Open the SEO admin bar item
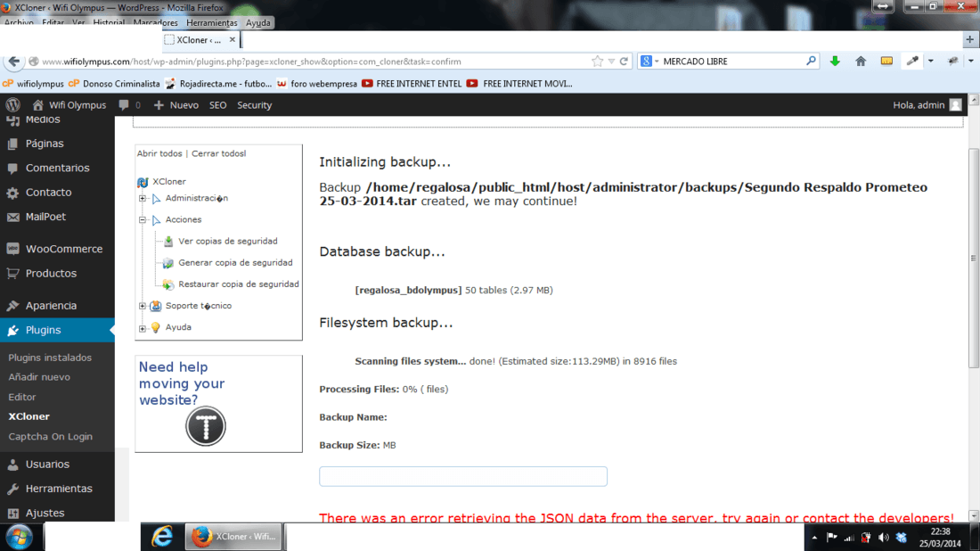980x551 pixels. click(x=217, y=105)
